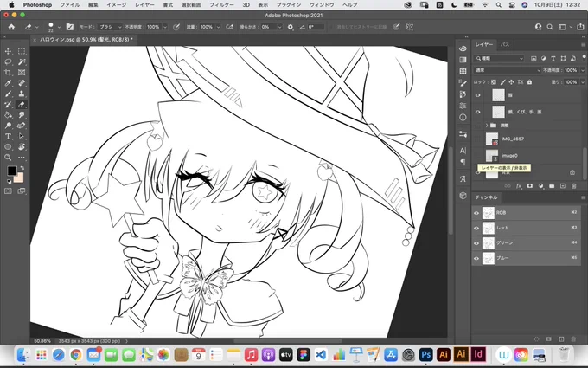Toggle RGB channel visibility eye

[x=476, y=213]
